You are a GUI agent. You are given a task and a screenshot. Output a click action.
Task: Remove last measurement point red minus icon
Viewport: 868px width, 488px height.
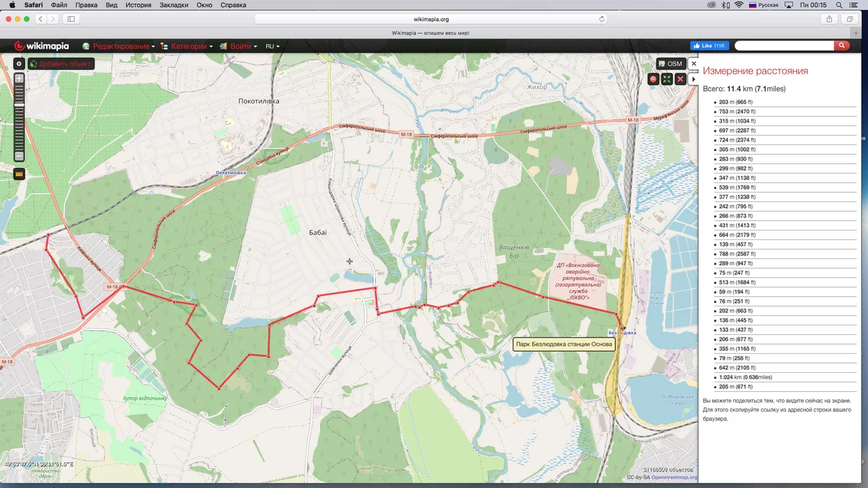coord(653,79)
